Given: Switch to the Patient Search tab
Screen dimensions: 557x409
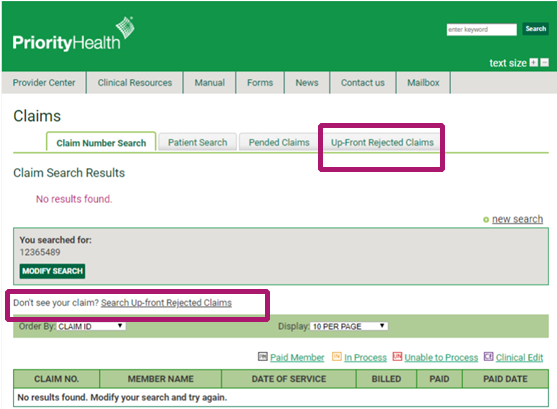Looking at the screenshot, I should 198,142.
